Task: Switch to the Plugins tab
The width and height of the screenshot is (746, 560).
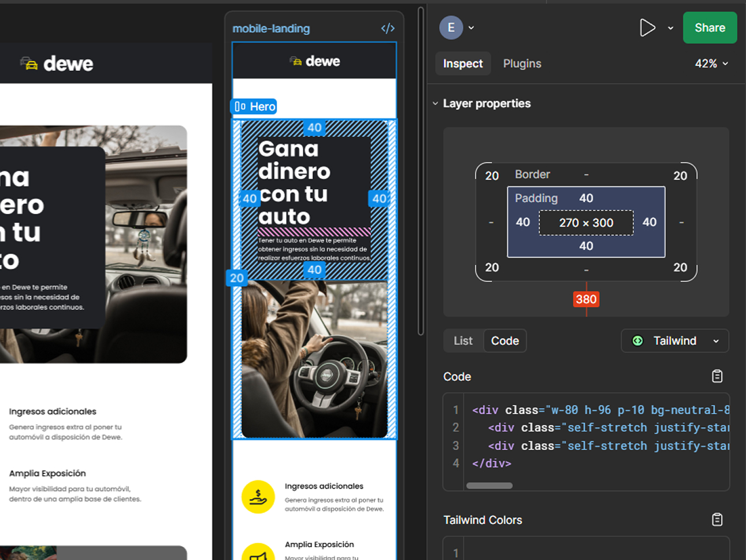Action: click(x=522, y=64)
